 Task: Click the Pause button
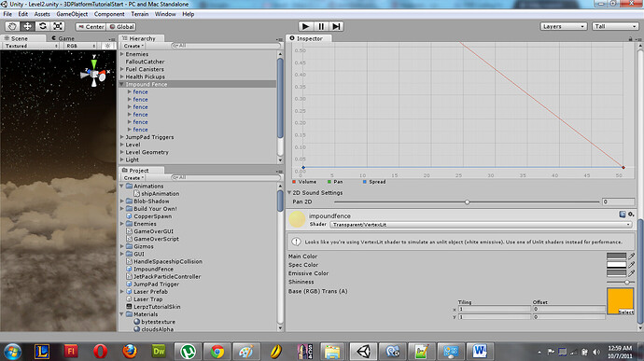click(321, 26)
